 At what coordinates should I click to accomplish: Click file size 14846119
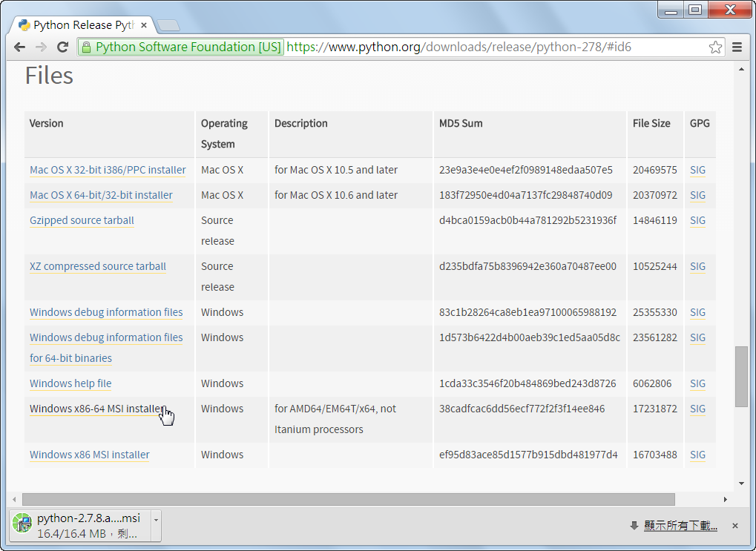point(655,220)
